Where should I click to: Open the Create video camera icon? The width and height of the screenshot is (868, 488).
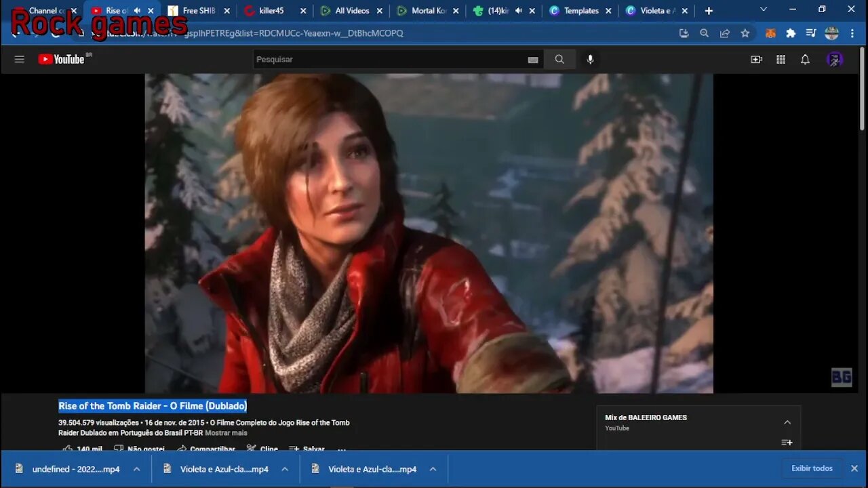(x=756, y=60)
